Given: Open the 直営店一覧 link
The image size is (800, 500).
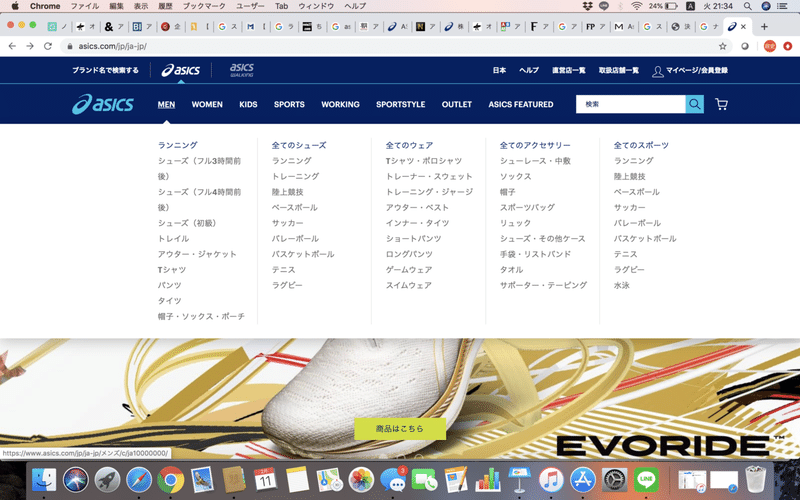Looking at the screenshot, I should 568,70.
